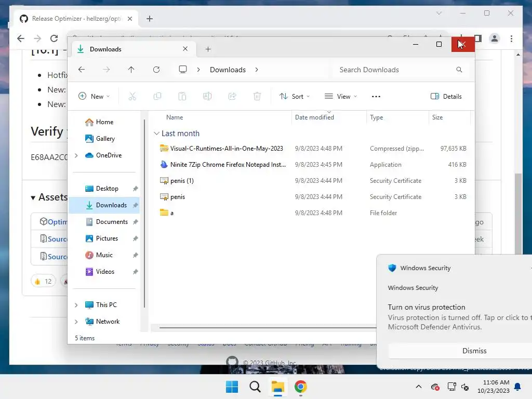Select Music in navigation pane
This screenshot has height=399, width=532.
click(104, 255)
